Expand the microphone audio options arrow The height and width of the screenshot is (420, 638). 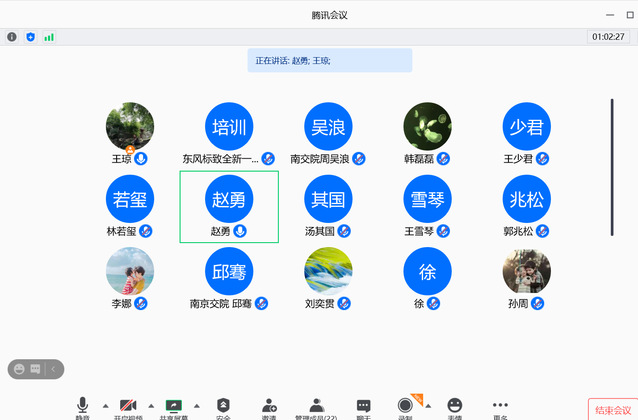105,405
